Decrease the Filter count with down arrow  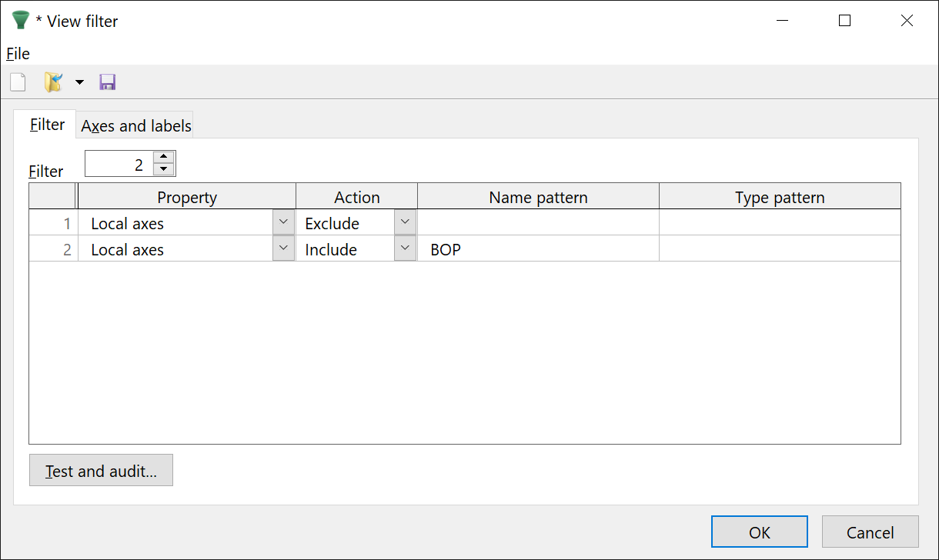(x=164, y=169)
